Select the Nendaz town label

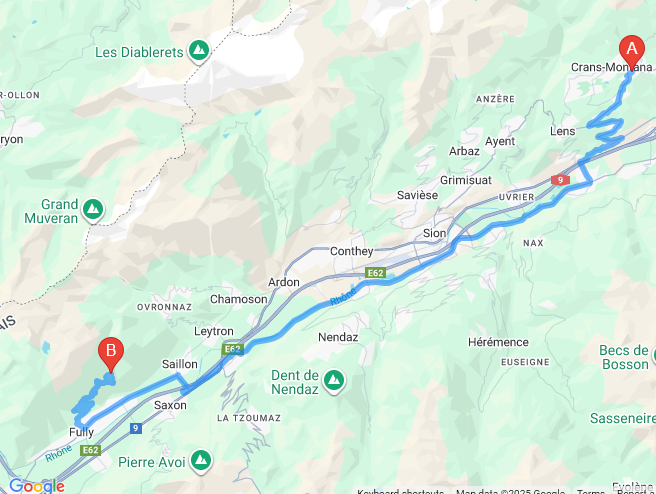pyautogui.click(x=338, y=337)
